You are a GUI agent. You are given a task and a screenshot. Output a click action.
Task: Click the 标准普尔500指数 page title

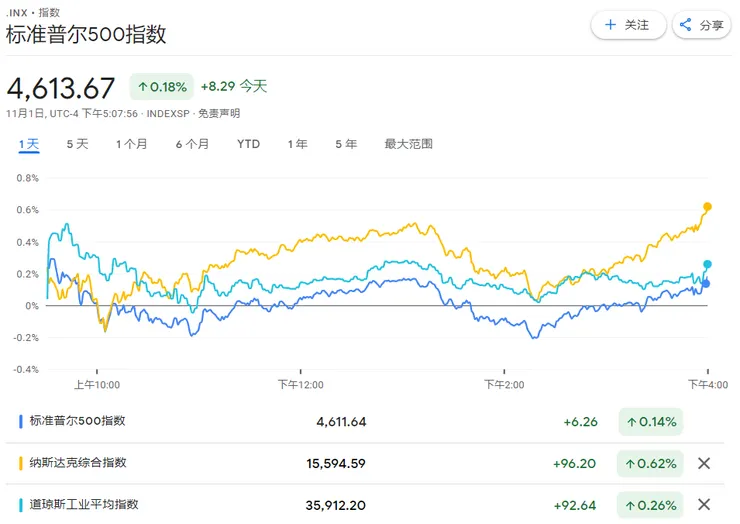point(86,34)
